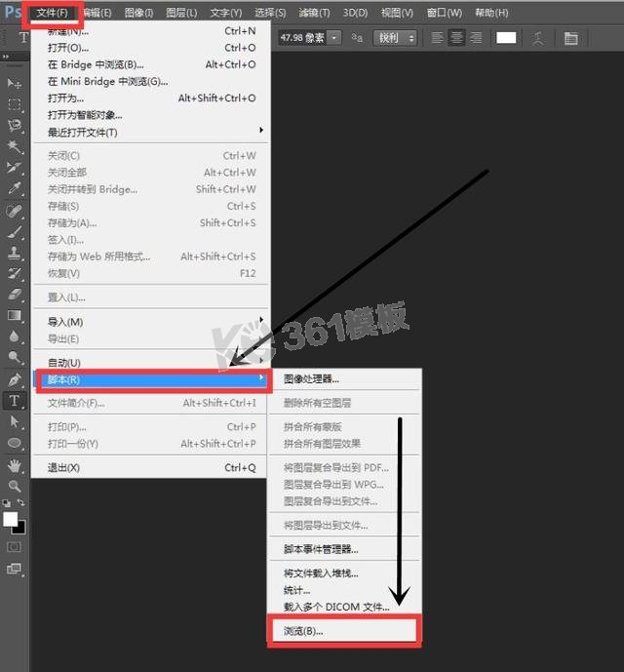Select the Clone Stamp tool
The image size is (624, 672).
[x=15, y=253]
